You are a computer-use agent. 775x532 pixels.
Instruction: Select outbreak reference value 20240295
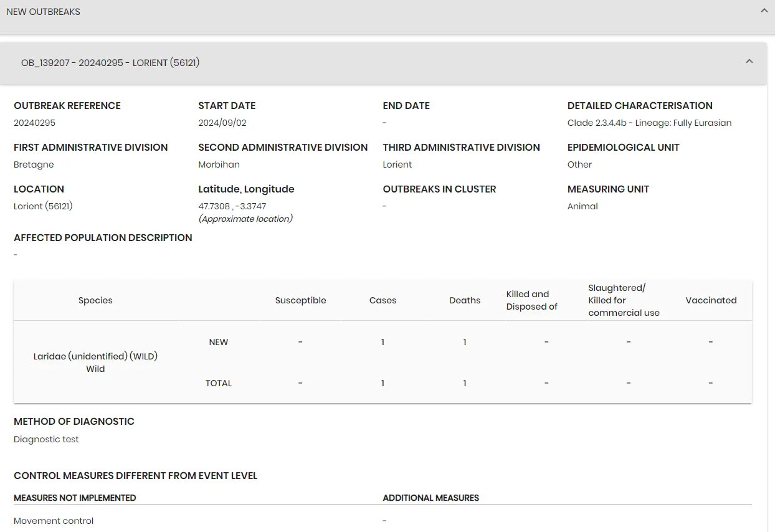35,123
